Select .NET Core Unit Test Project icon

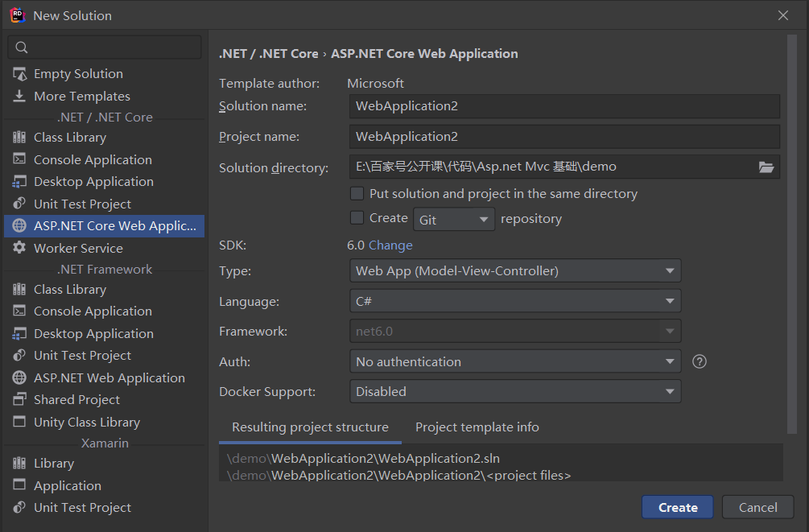pyautogui.click(x=19, y=204)
